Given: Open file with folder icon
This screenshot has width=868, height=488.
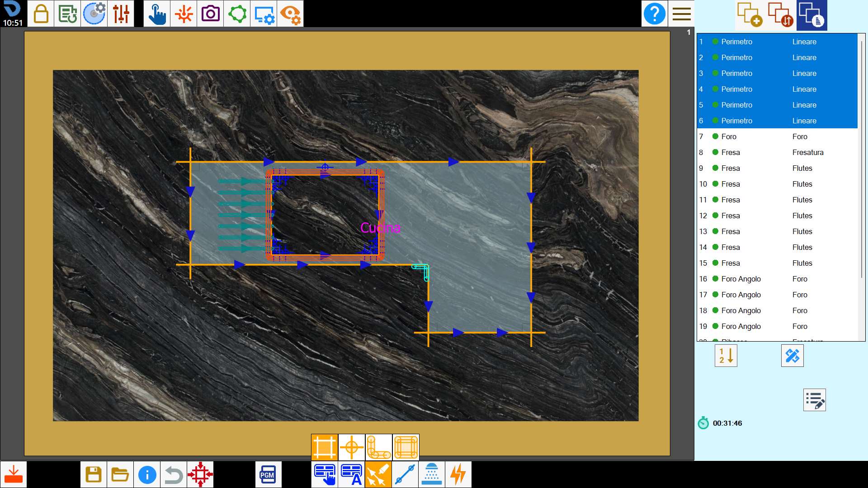Looking at the screenshot, I should click(120, 474).
